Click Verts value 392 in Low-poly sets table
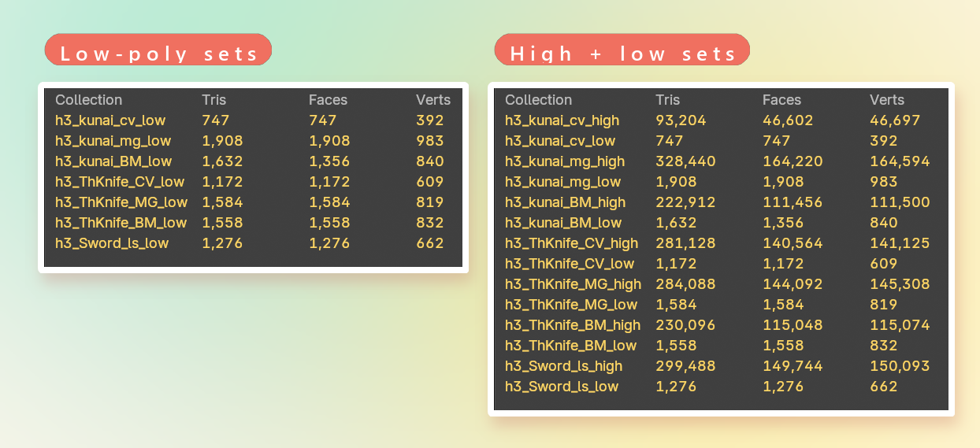Screen dimensions: 980x448 pyautogui.click(x=430, y=120)
